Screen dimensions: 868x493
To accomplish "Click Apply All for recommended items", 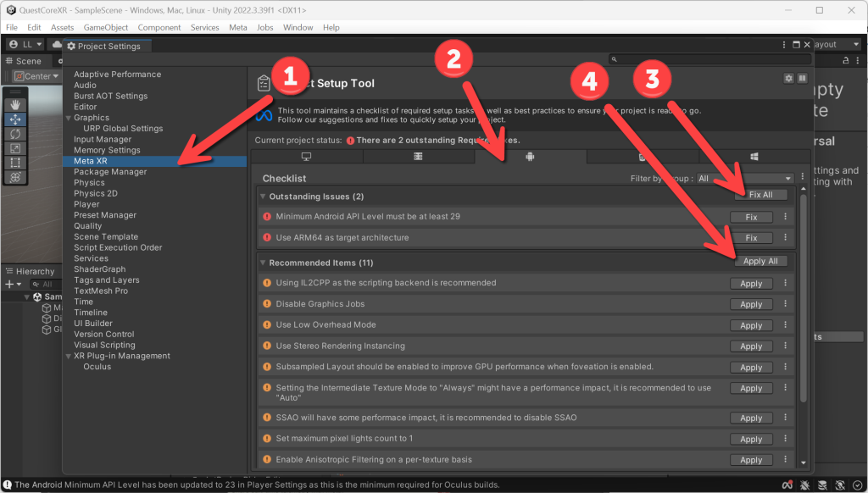I will [x=760, y=261].
